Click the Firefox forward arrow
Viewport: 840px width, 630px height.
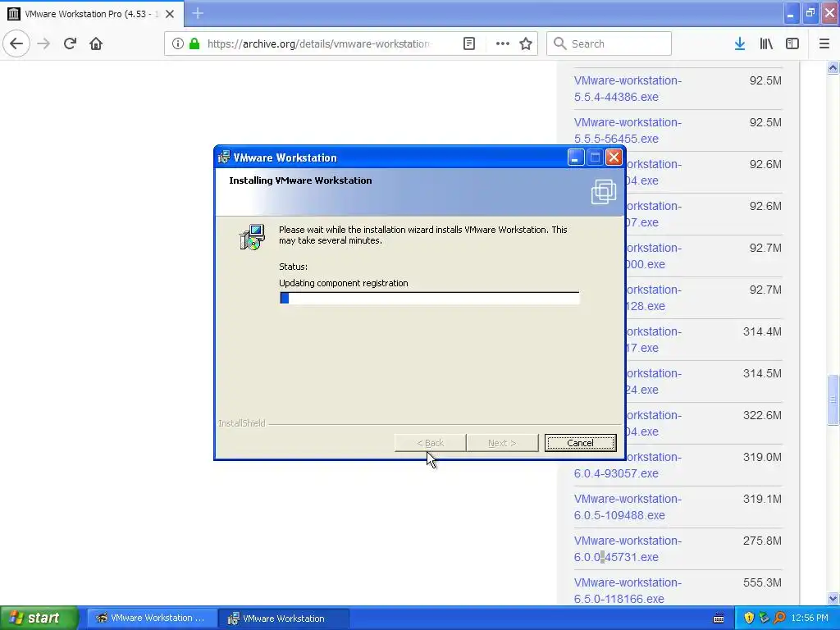[x=43, y=43]
